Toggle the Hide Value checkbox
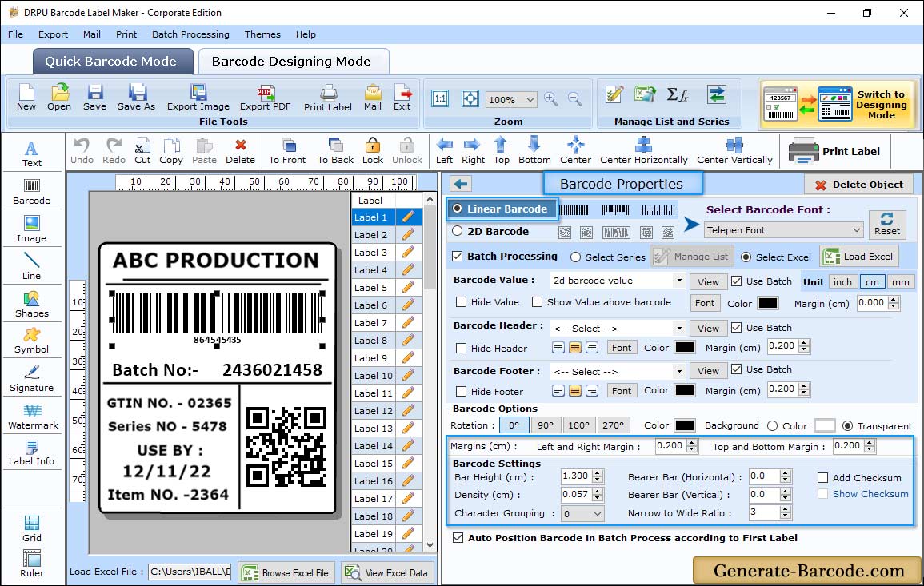 tap(462, 302)
